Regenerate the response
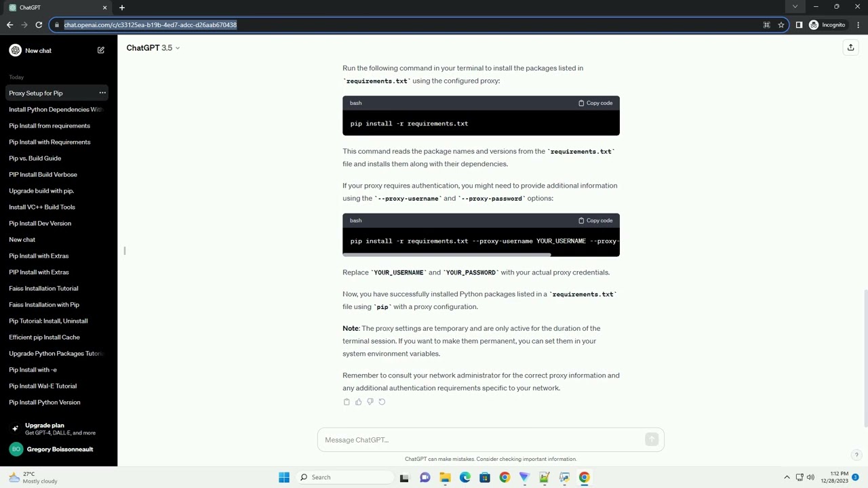This screenshot has height=488, width=868. point(382,402)
